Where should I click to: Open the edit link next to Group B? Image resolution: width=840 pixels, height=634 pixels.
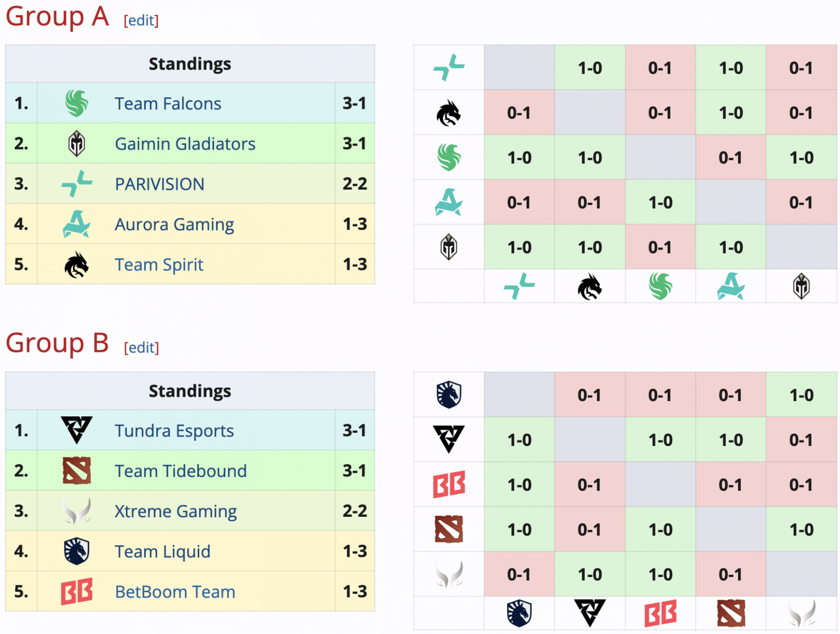[x=141, y=347]
